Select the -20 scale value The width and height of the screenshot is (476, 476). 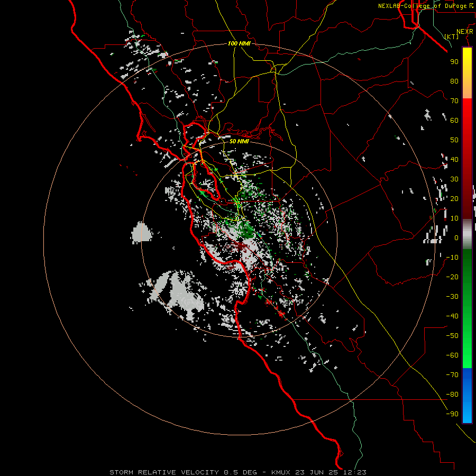pyautogui.click(x=452, y=277)
